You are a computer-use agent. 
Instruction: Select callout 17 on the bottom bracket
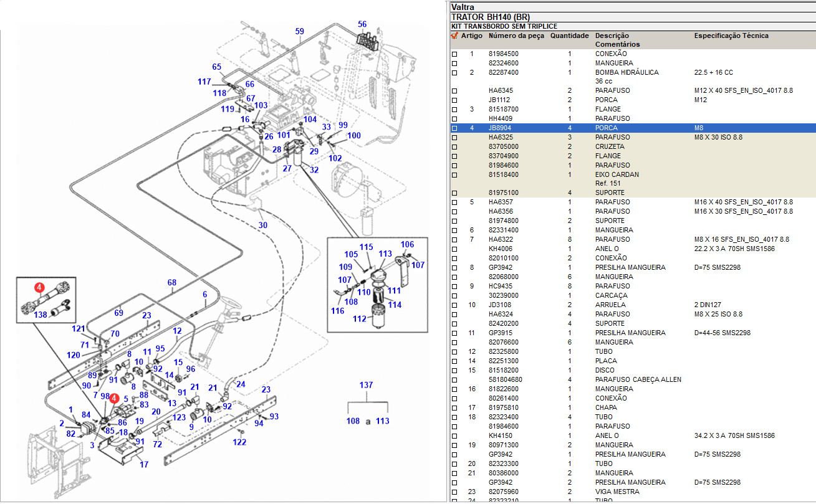(x=144, y=464)
